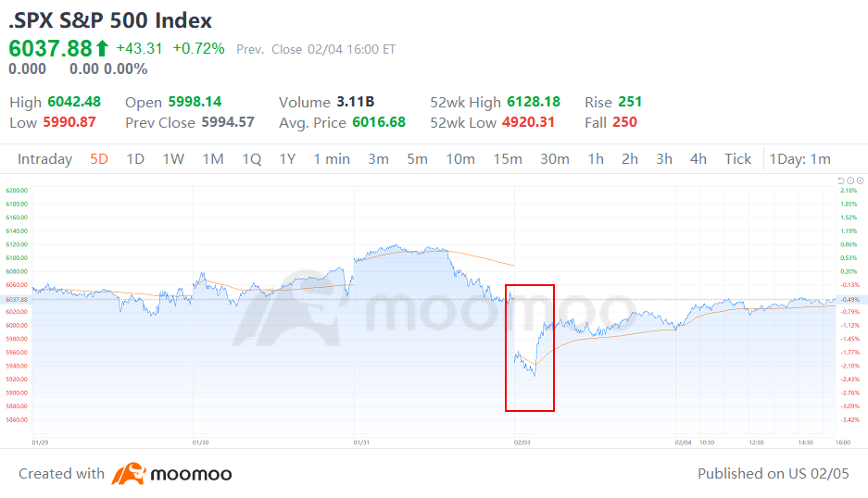Switch to the Tick chart view
Viewport: 868px width, 498px height.
coord(738,159)
